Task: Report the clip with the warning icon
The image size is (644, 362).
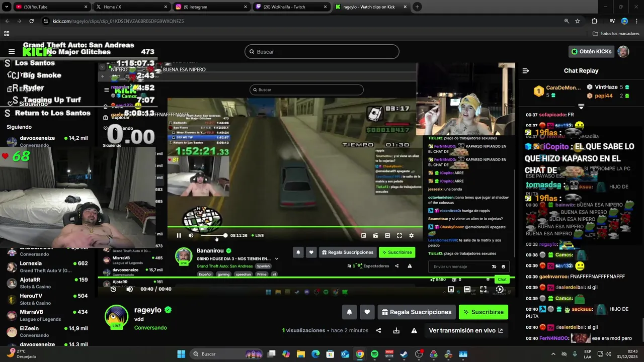Action: (414, 330)
